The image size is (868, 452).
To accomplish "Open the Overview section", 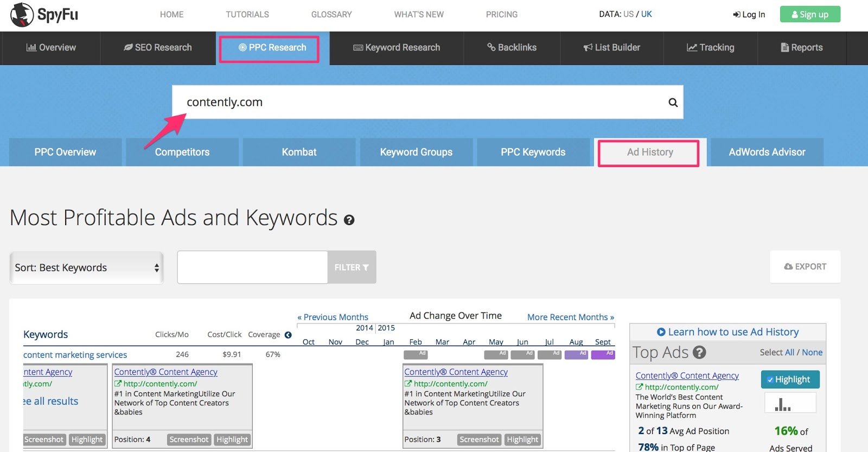I will [x=51, y=48].
